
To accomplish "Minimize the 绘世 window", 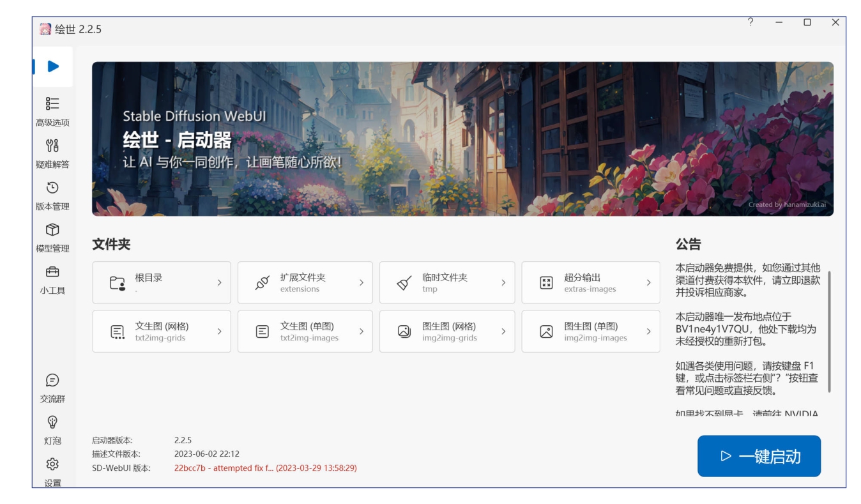I will tap(779, 22).
